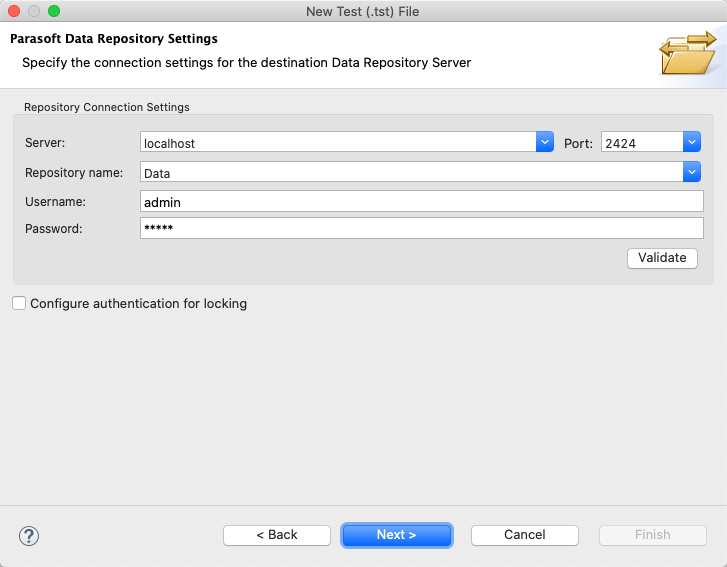Click into the Port field showing 2424
Image resolution: width=727 pixels, height=567 pixels.
point(642,142)
